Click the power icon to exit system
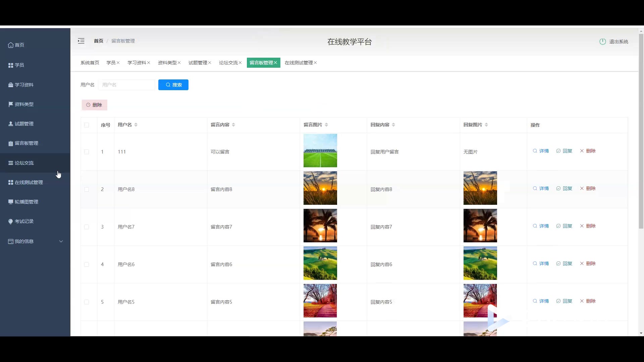644x362 pixels. coord(602,42)
